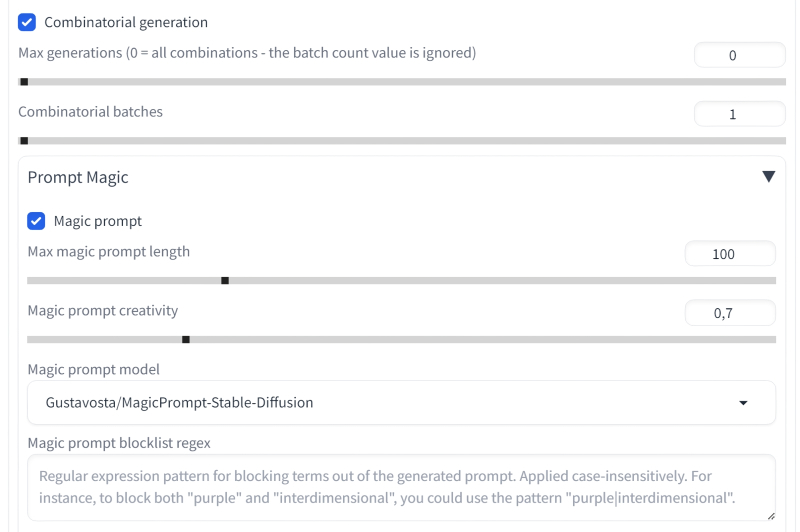Image resolution: width=800 pixels, height=532 pixels.
Task: Click into the Magic prompt blocklist regex textarea
Action: coord(401,487)
